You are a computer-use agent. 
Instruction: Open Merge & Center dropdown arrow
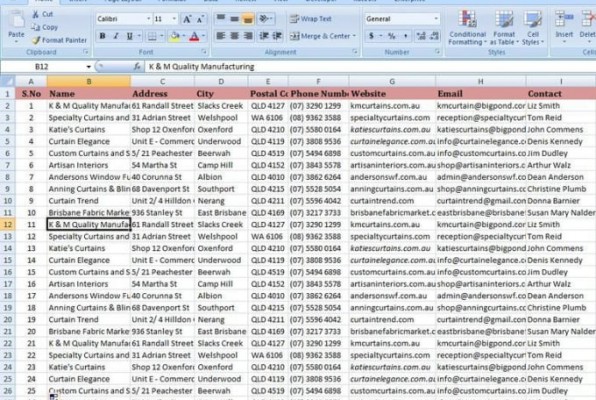(354, 37)
